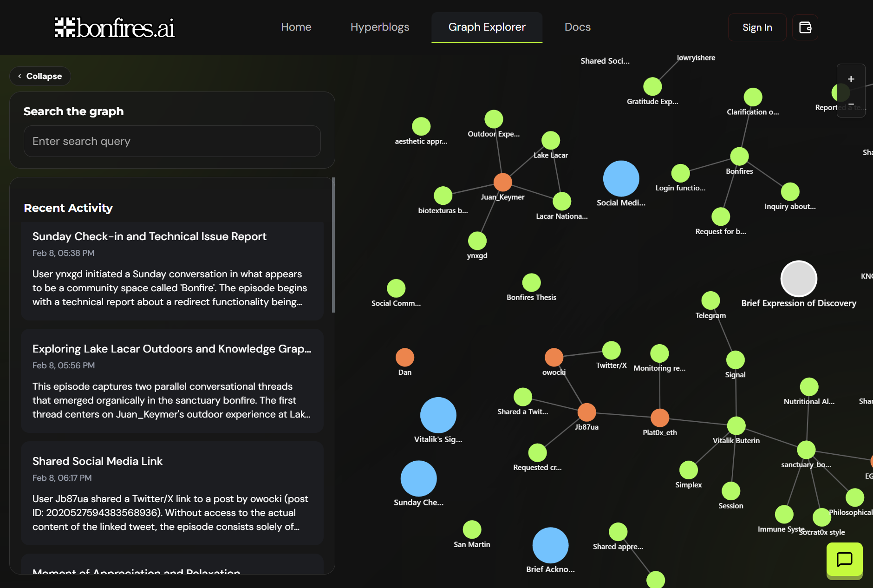Open the Exploring Lake Lacar Outdoors activity
The height and width of the screenshot is (588, 873).
172,381
